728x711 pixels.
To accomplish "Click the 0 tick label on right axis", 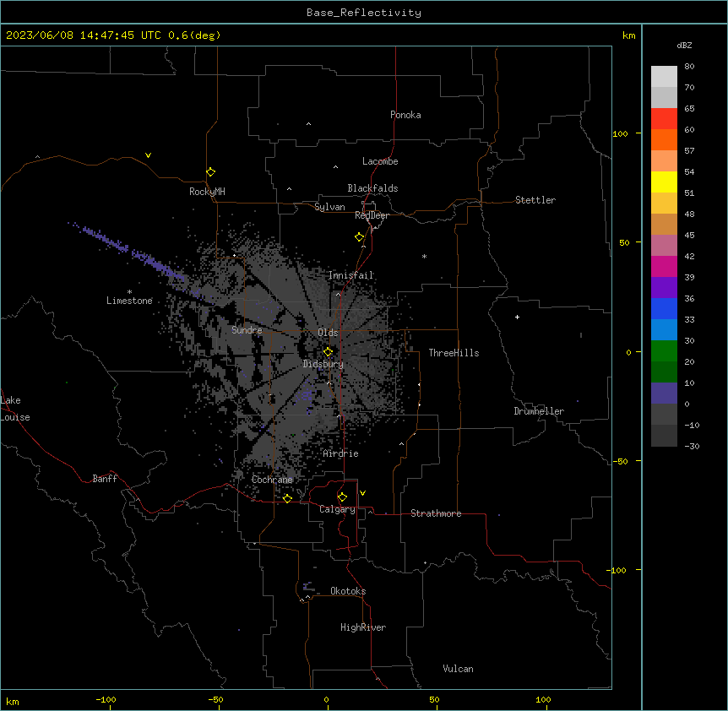I will (x=628, y=352).
